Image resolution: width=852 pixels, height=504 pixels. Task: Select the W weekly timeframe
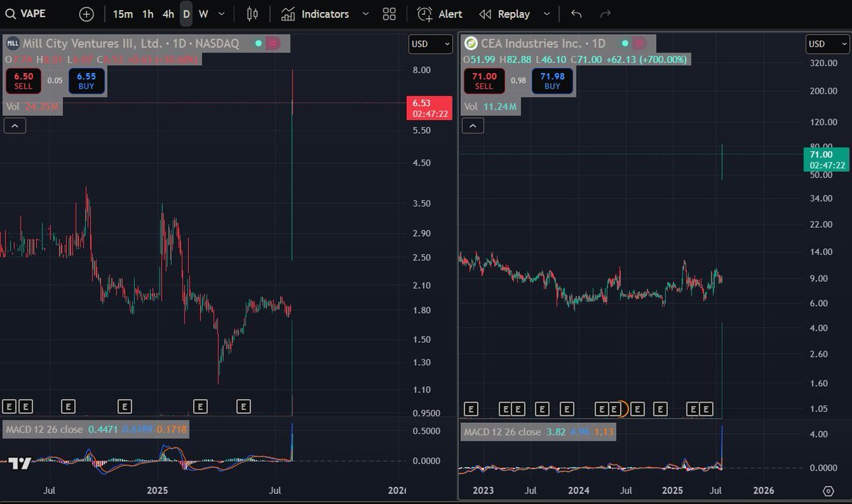pyautogui.click(x=203, y=14)
